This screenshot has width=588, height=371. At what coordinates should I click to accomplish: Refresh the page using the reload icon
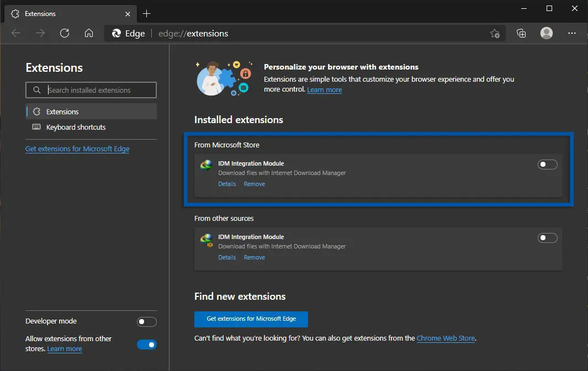(65, 33)
